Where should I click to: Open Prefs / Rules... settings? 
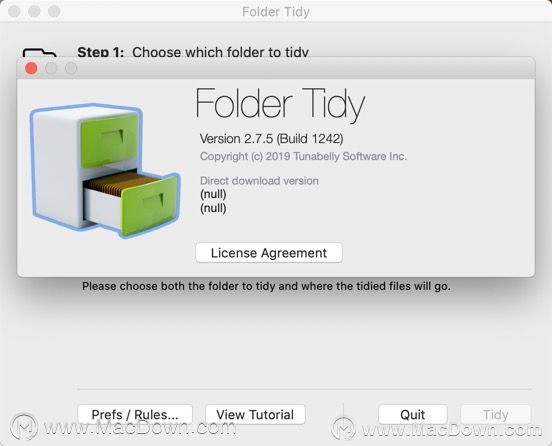pyautogui.click(x=135, y=414)
